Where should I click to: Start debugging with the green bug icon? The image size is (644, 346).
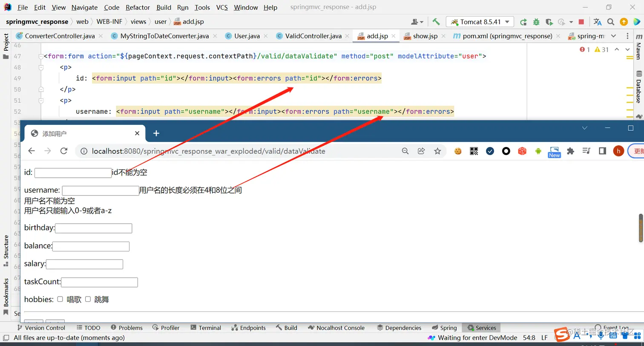pos(536,22)
